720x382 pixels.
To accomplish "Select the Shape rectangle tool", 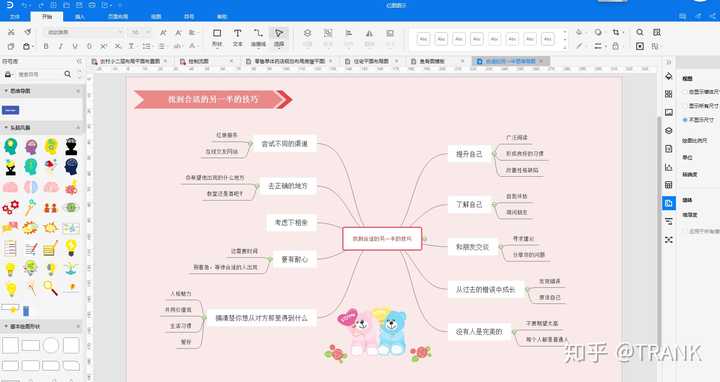I will tap(217, 38).
